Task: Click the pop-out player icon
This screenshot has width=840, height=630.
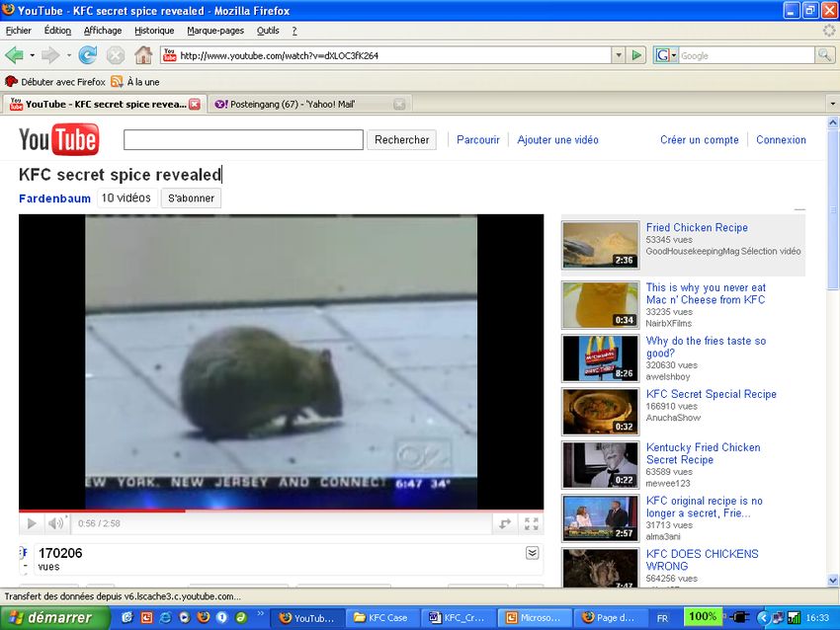Action: click(x=505, y=523)
